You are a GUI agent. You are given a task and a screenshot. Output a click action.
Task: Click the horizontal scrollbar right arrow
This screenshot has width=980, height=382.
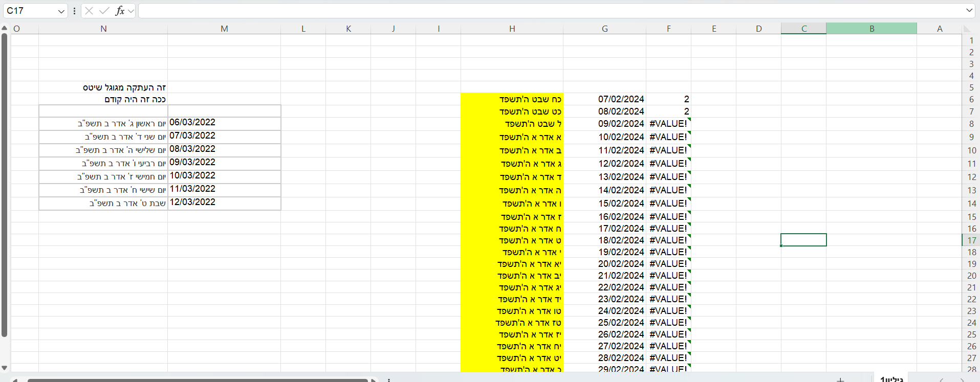click(374, 380)
